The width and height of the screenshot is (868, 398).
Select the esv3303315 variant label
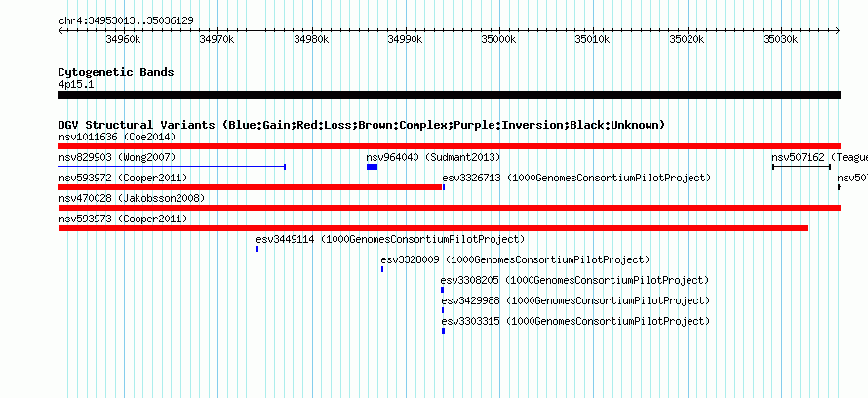(x=575, y=321)
